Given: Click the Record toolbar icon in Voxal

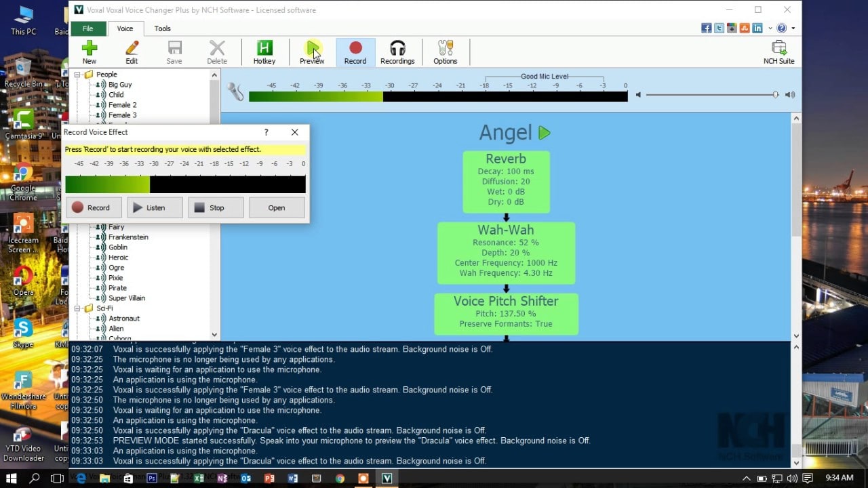Looking at the screenshot, I should coord(355,52).
